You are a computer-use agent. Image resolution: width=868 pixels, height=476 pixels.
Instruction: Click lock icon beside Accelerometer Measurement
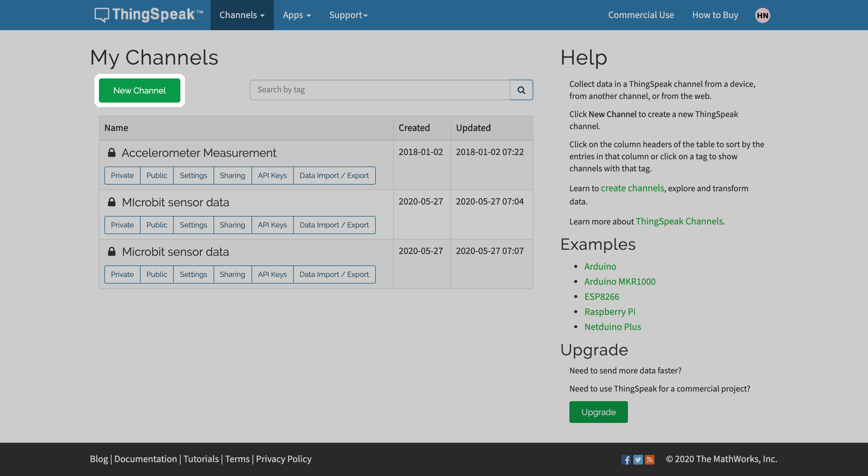(x=112, y=153)
